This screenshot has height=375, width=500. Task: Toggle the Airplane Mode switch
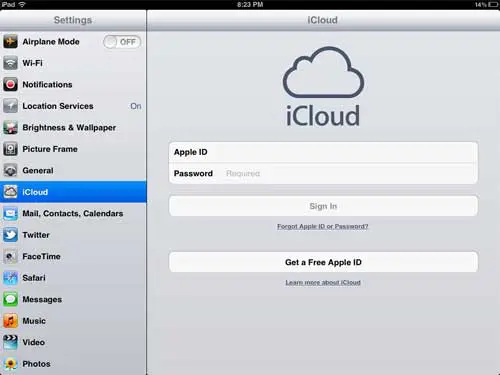(122, 42)
